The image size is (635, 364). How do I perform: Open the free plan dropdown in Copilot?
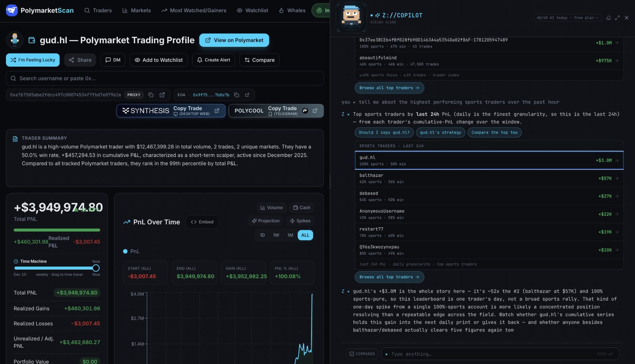568,18
